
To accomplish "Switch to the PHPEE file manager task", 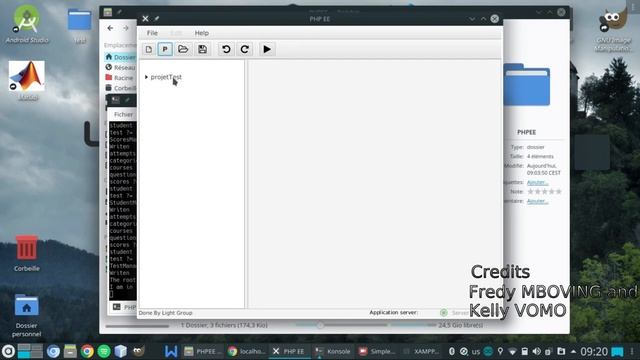I will pos(203,351).
